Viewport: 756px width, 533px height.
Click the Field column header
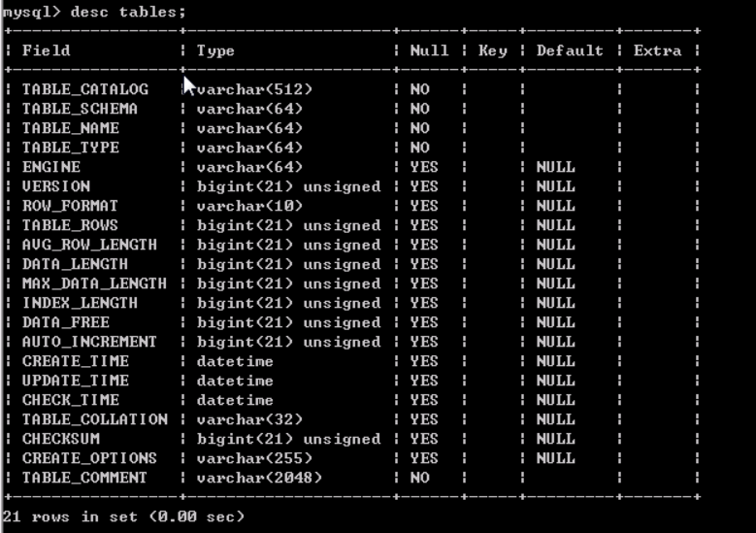tap(46, 50)
